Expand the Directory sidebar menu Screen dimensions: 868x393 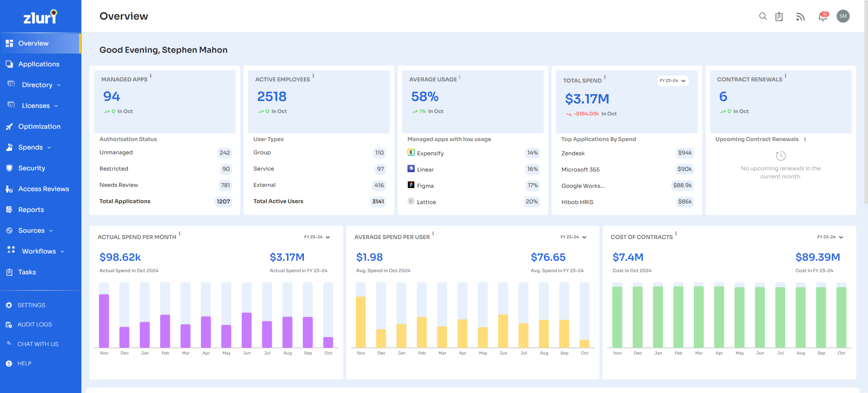pyautogui.click(x=37, y=85)
